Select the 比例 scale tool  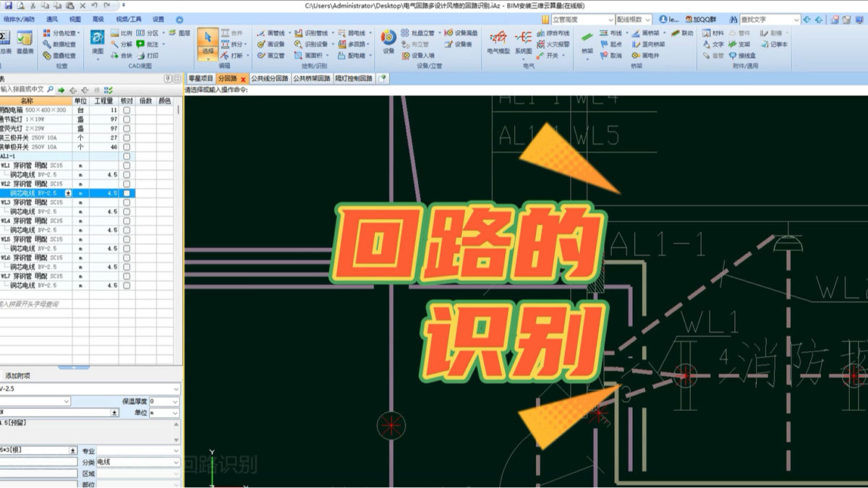[x=122, y=33]
